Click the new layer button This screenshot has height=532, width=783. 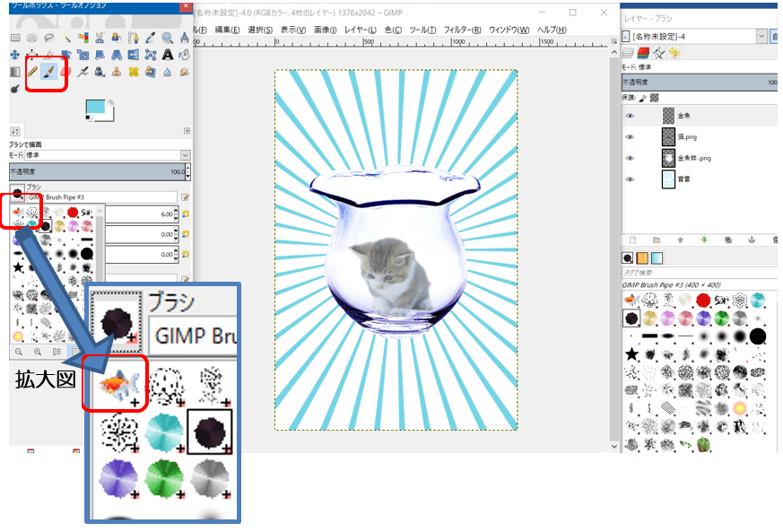coord(632,240)
